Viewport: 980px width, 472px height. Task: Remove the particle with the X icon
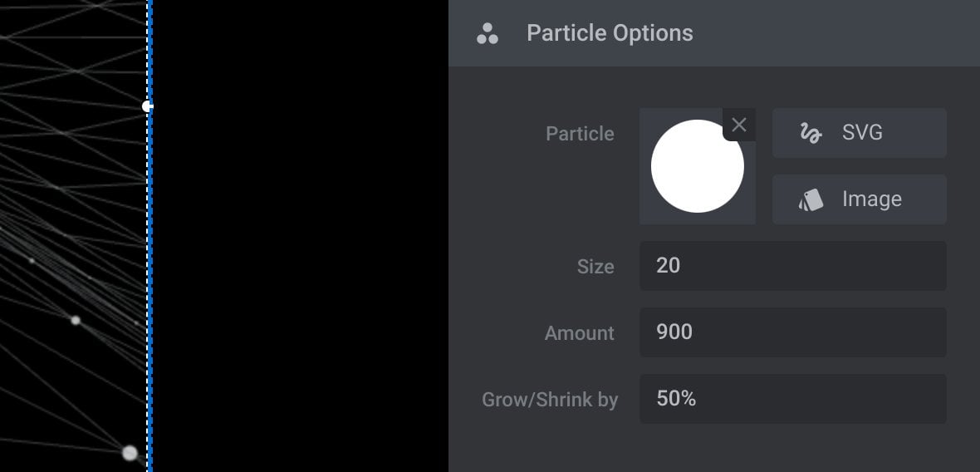coord(739,125)
